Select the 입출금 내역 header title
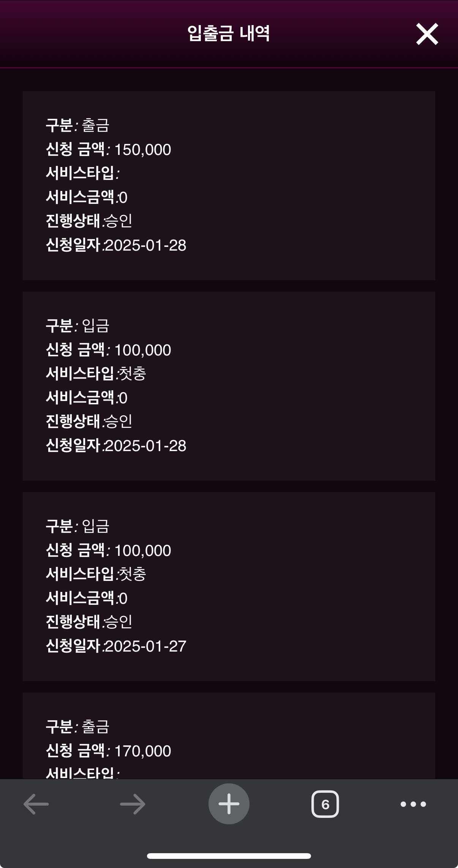Image resolution: width=458 pixels, height=868 pixels. tap(229, 33)
